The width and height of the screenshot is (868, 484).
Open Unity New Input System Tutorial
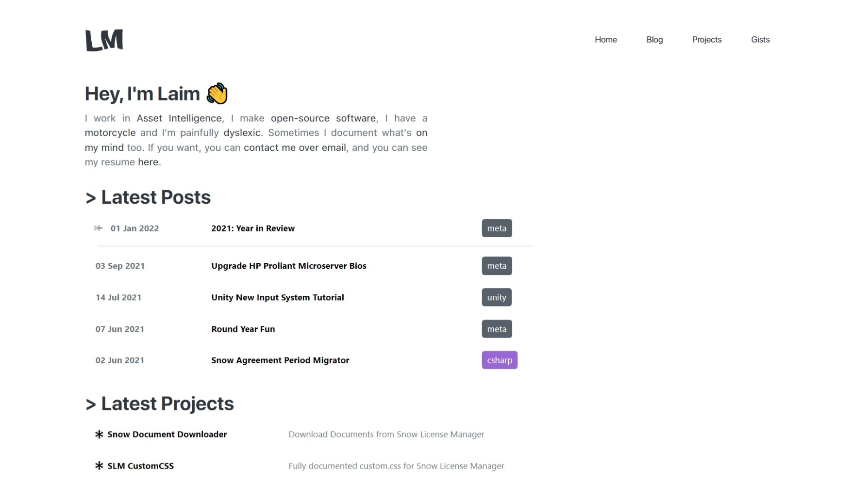[277, 297]
